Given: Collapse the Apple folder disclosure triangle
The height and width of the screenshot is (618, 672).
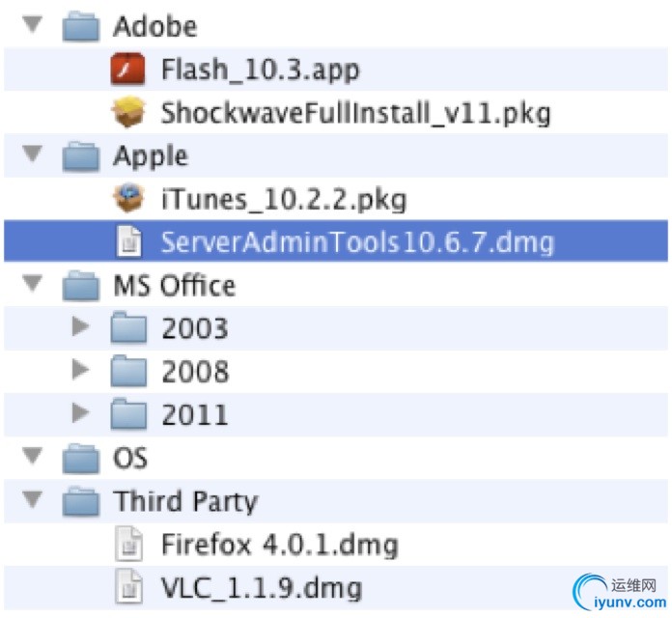Looking at the screenshot, I should [x=32, y=154].
